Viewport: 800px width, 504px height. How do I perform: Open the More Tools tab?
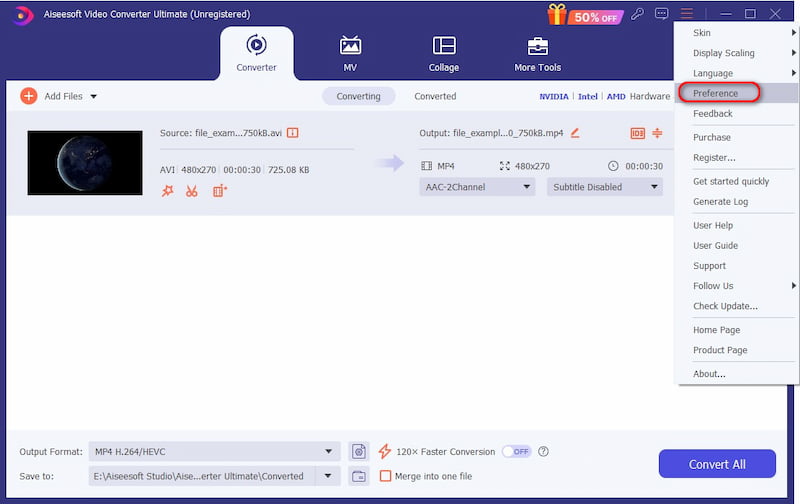(x=537, y=53)
